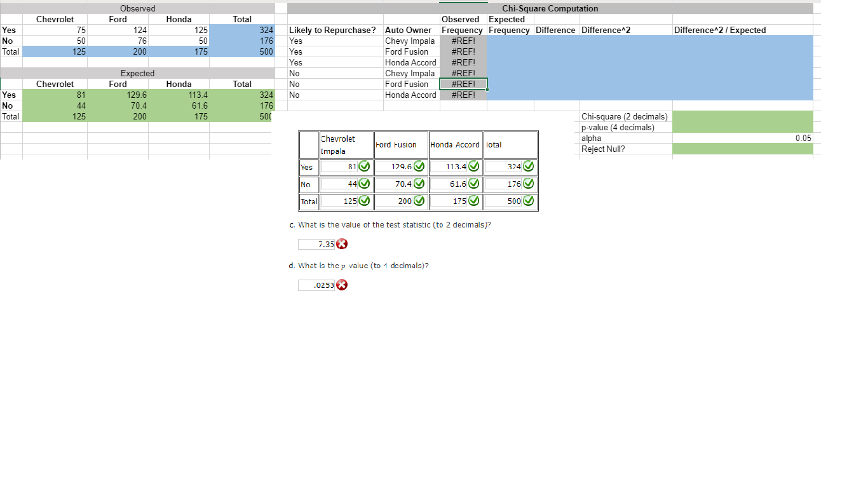Click the Chevrolet Impala header in answer table

tap(345, 145)
